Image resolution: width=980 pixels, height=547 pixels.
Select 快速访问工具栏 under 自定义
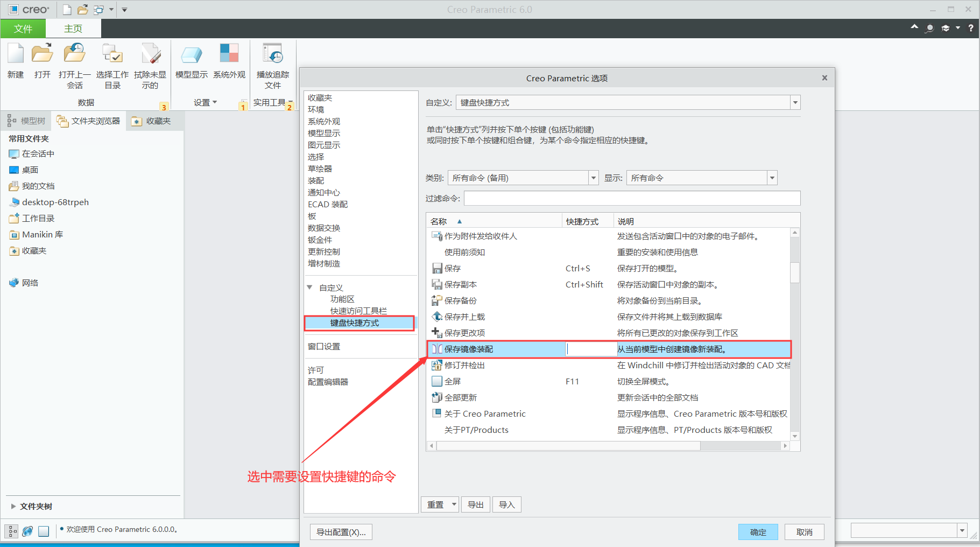tap(358, 311)
